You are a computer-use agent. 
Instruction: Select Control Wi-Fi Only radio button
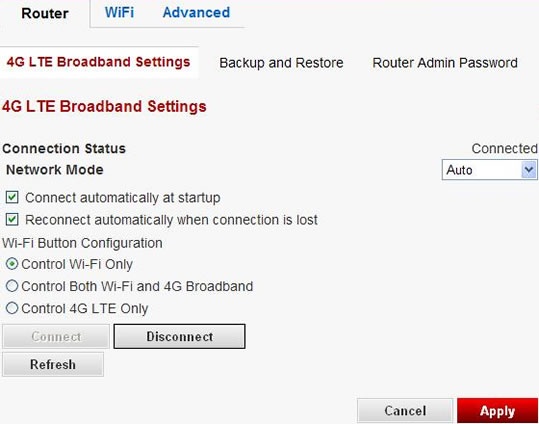pos(12,264)
